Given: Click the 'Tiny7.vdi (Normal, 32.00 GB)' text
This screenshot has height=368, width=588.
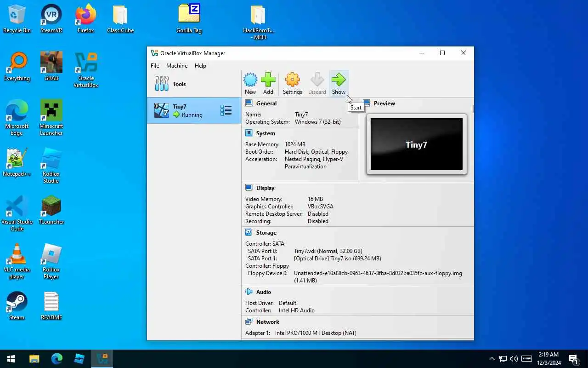Looking at the screenshot, I should [328, 251].
